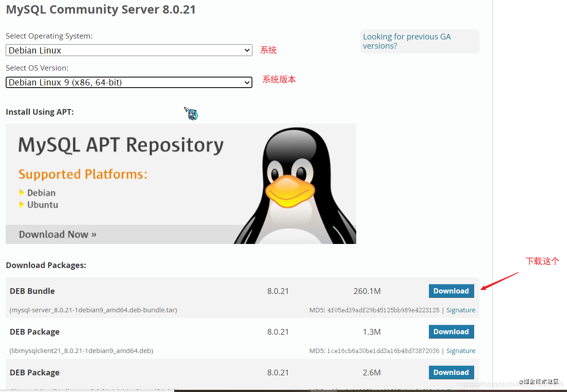
Task: Download the DEB Bundle package
Action: click(451, 291)
